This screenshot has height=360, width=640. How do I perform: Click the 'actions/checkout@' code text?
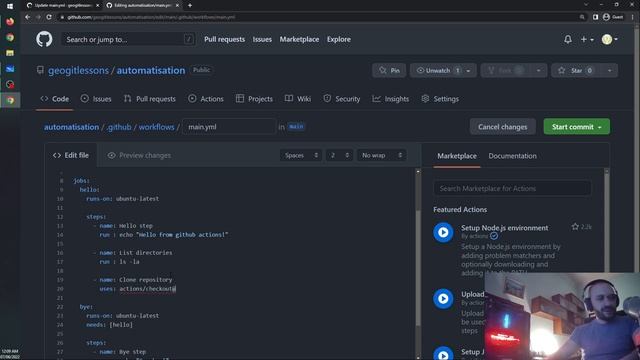coord(147,289)
